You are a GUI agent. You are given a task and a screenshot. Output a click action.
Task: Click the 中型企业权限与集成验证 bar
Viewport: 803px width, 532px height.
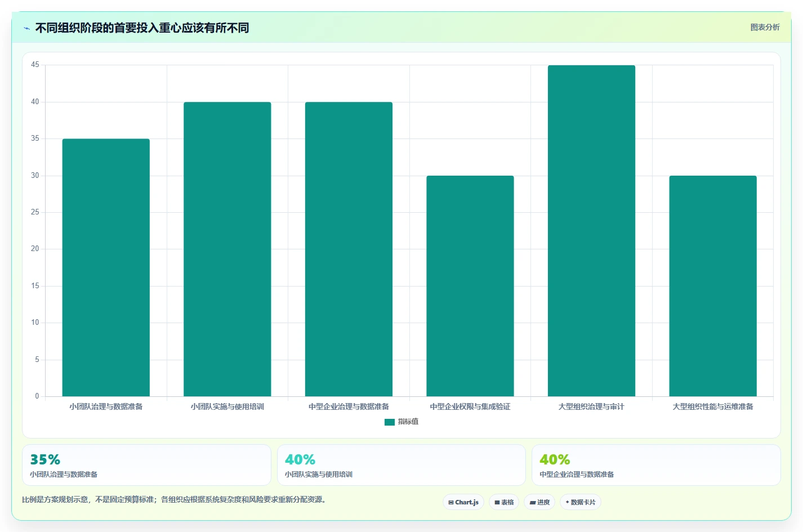(470, 286)
